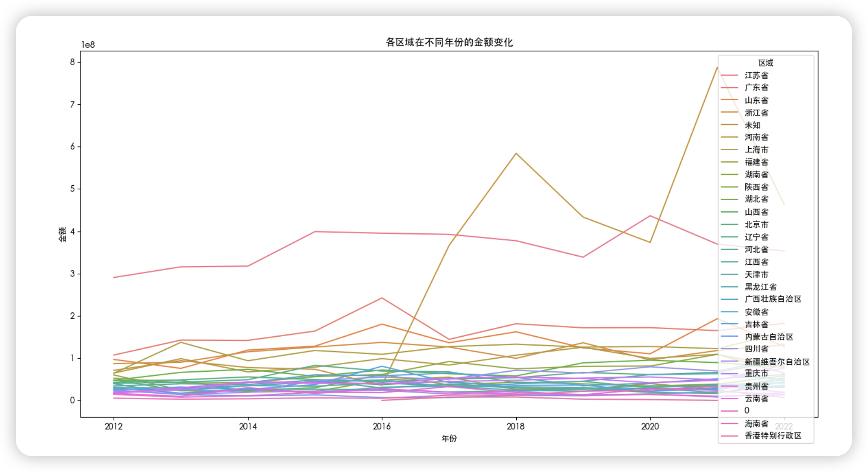
Task: Click the line swatch beside 未知
Action: click(729, 125)
